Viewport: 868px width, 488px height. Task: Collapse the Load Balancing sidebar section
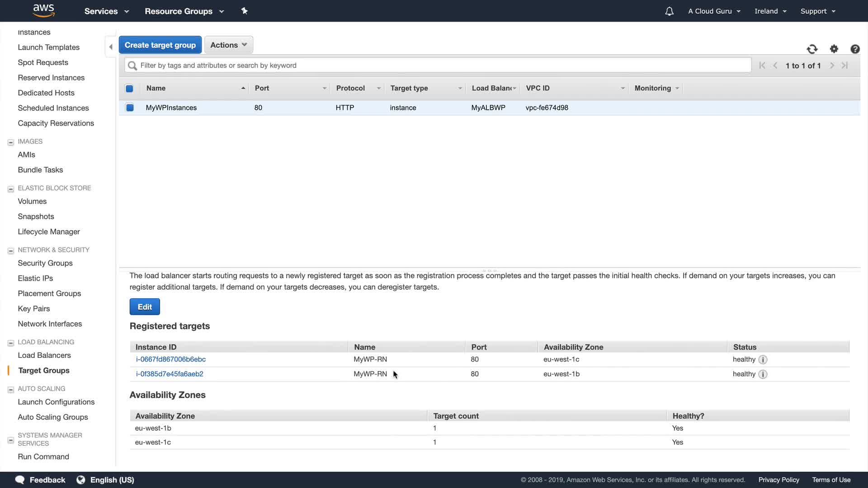click(x=11, y=343)
